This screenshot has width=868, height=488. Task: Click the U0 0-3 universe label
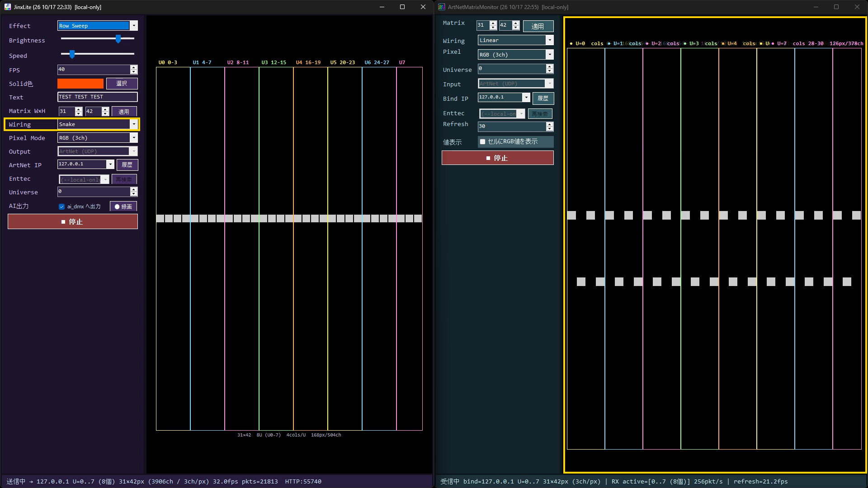[x=168, y=62]
